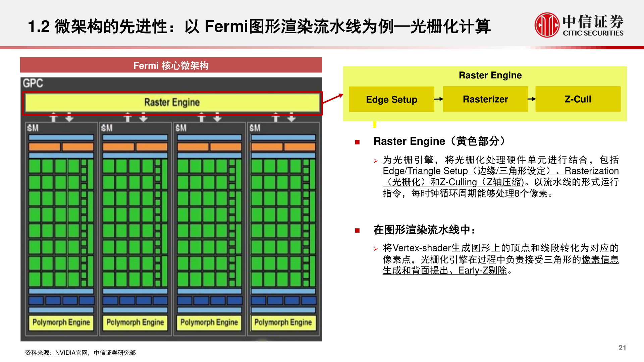The image size is (644, 362).
Task: Click the 'Raster Engine' heading in the yellow panel
Action: pyautogui.click(x=490, y=75)
